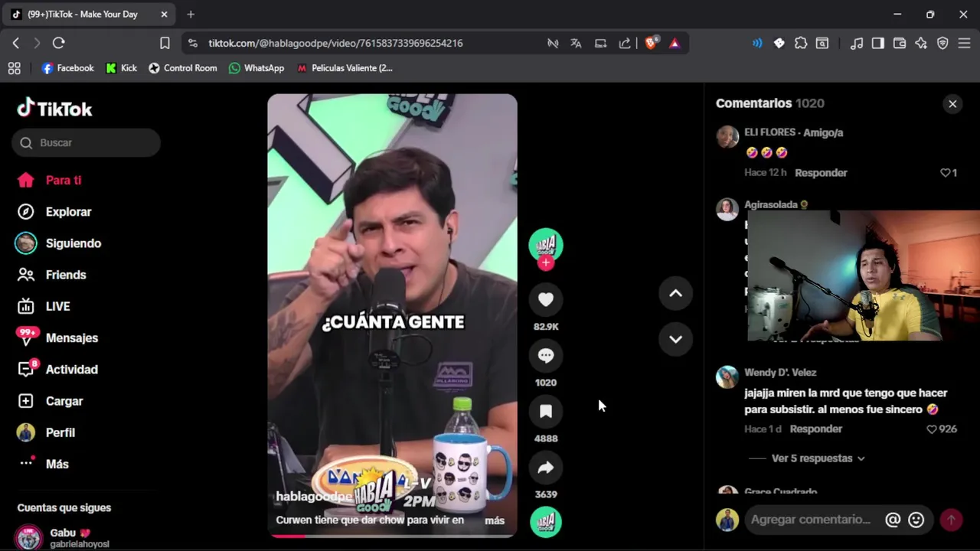Close the TikTok browser tab
980x551 pixels.
pos(164,14)
